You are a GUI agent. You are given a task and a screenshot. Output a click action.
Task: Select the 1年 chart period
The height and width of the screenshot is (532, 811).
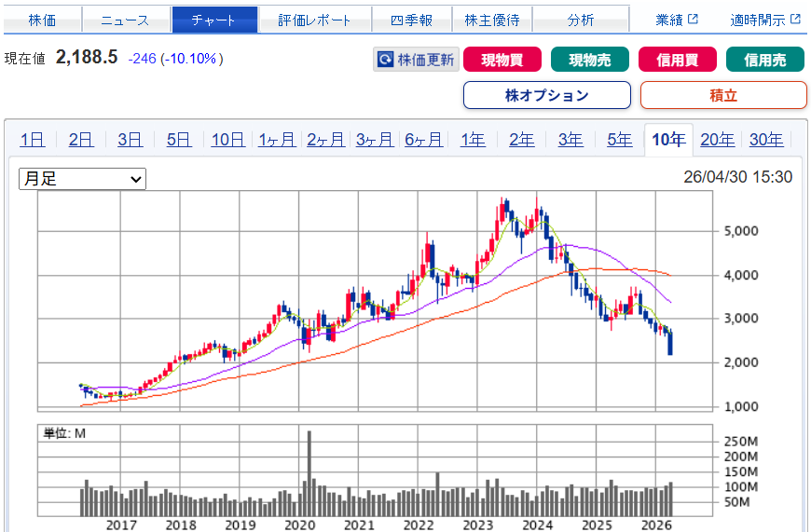click(x=473, y=140)
